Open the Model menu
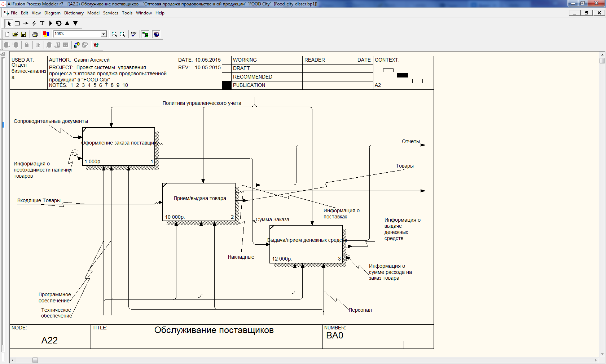606x364 pixels. [x=93, y=13]
